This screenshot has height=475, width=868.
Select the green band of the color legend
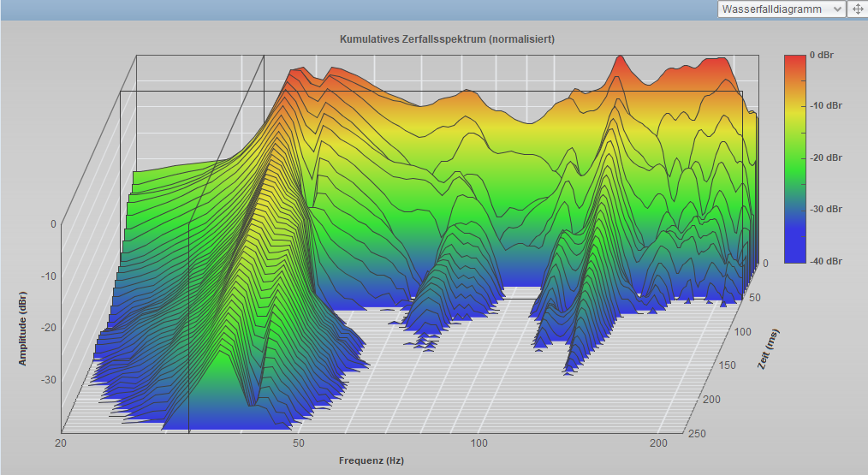[795, 158]
